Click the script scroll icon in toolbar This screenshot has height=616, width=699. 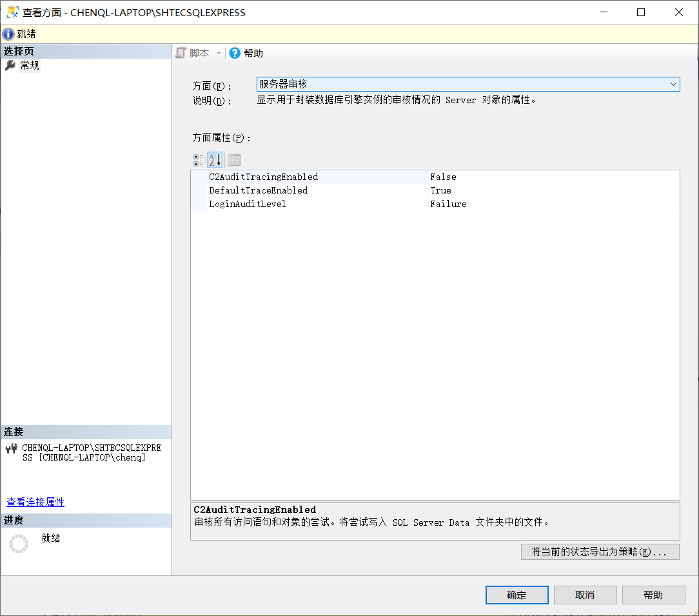(x=181, y=54)
